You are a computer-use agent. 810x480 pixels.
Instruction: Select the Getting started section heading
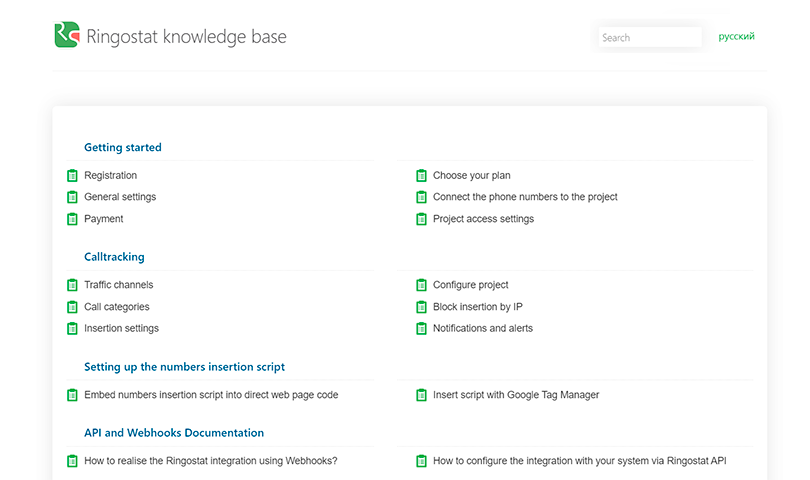point(123,147)
